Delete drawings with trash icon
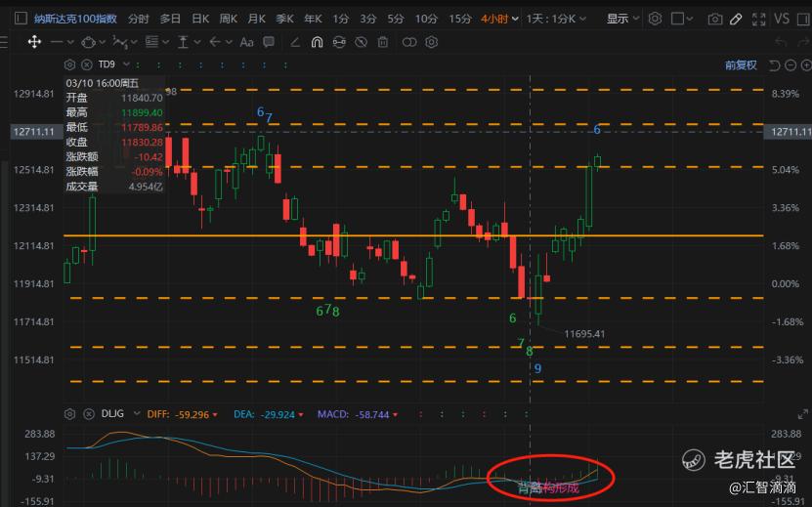 click(x=383, y=42)
